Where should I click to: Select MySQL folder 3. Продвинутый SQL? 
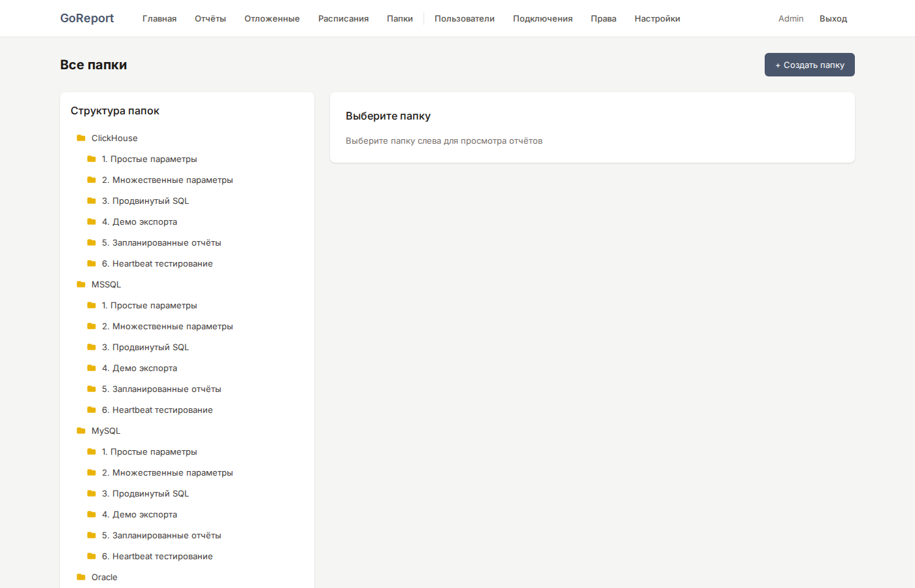tap(145, 493)
